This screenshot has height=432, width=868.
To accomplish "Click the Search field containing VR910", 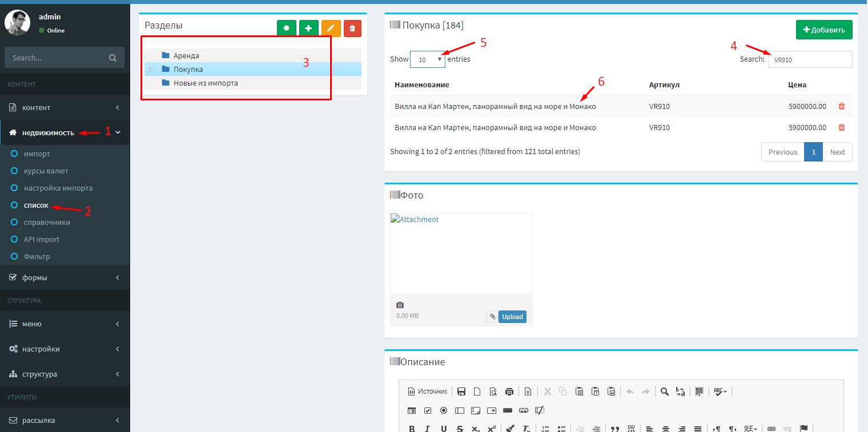I will 809,59.
